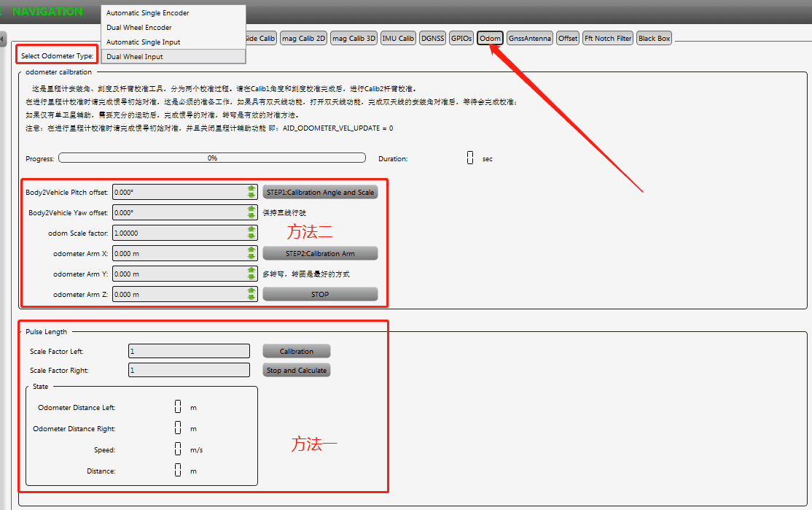The image size is (812, 510).
Task: Click the Scale Factor Left input field
Action: (189, 352)
